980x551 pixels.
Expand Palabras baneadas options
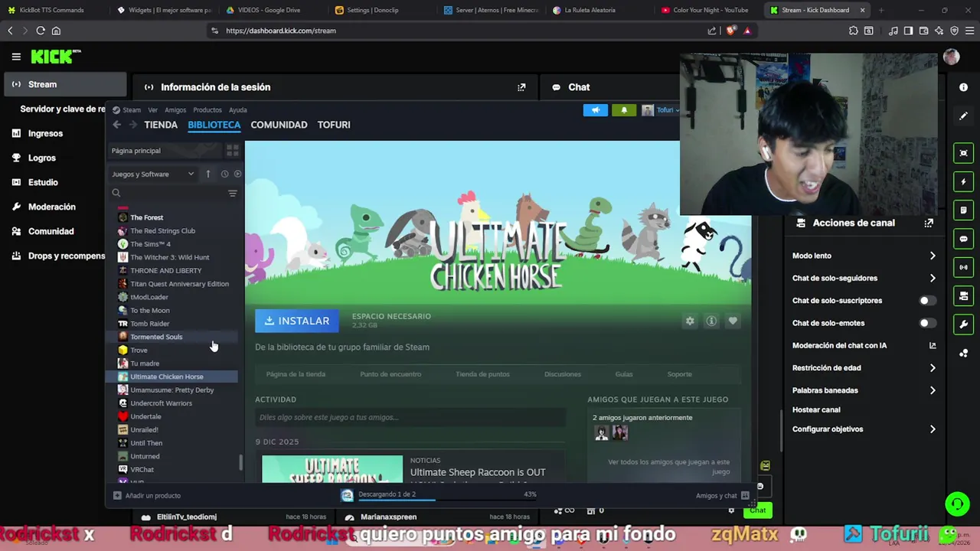(933, 390)
